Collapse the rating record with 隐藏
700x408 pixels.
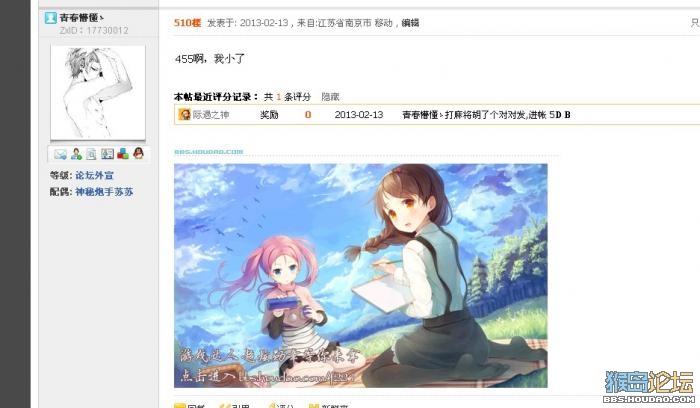coord(330,97)
